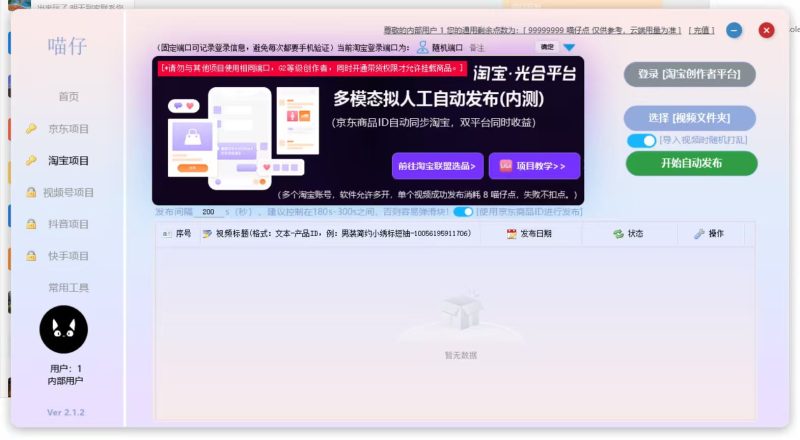Image resolution: width=800 pixels, height=440 pixels.
Task: Click the 内部用户 label
Action: coord(65,381)
